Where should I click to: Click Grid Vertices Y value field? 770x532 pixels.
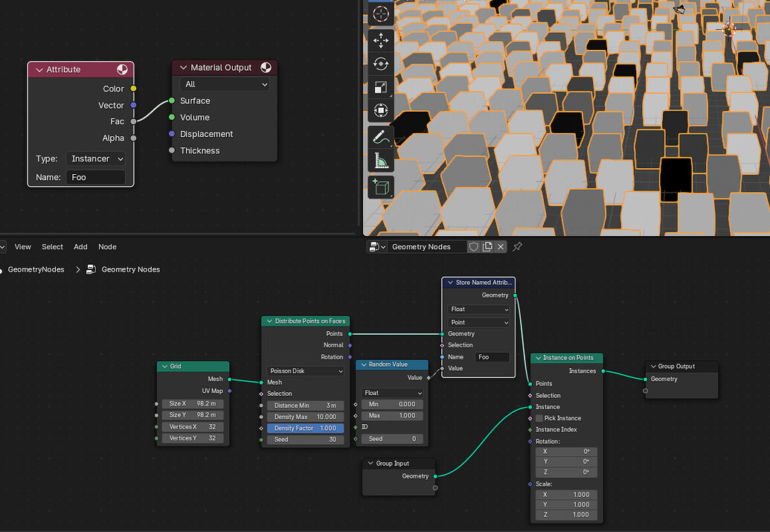193,438
